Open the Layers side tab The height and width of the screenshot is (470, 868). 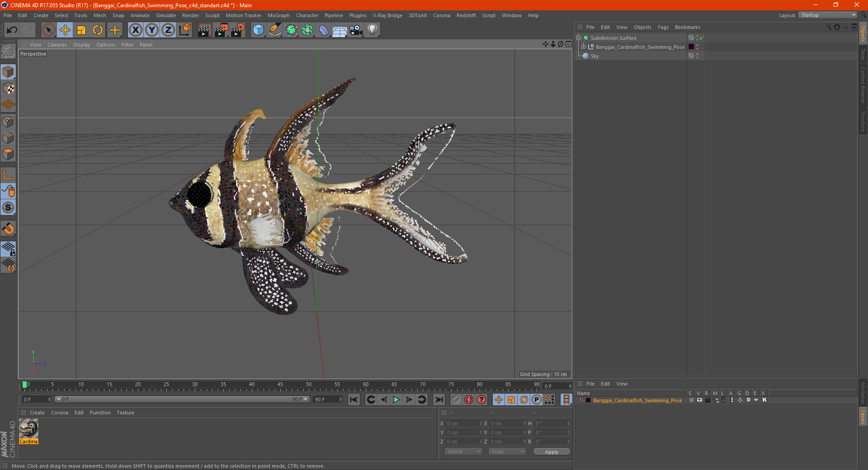pos(863,417)
